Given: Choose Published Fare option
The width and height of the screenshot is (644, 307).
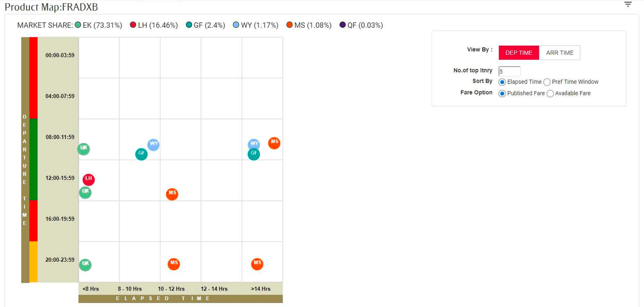Looking at the screenshot, I should click(x=502, y=93).
